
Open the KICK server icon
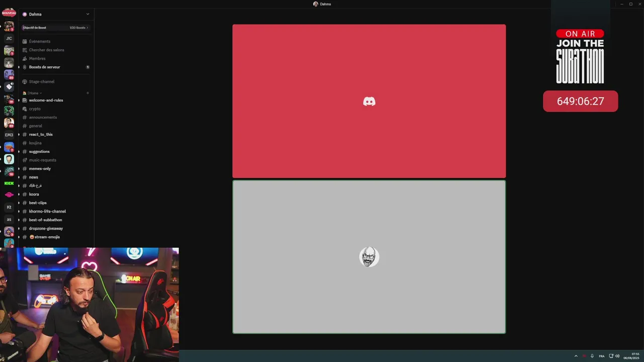click(9, 183)
